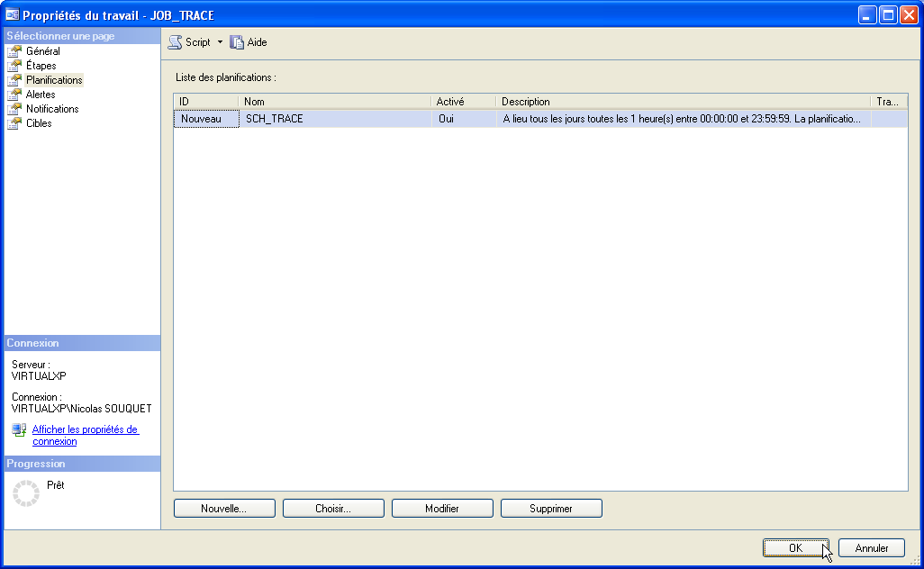Image resolution: width=924 pixels, height=569 pixels.
Task: Click the Étapes page icon
Action: tap(14, 66)
